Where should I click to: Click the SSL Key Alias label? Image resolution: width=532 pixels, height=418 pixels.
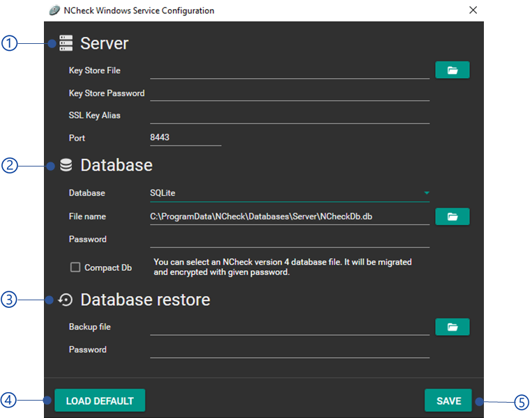pos(95,115)
